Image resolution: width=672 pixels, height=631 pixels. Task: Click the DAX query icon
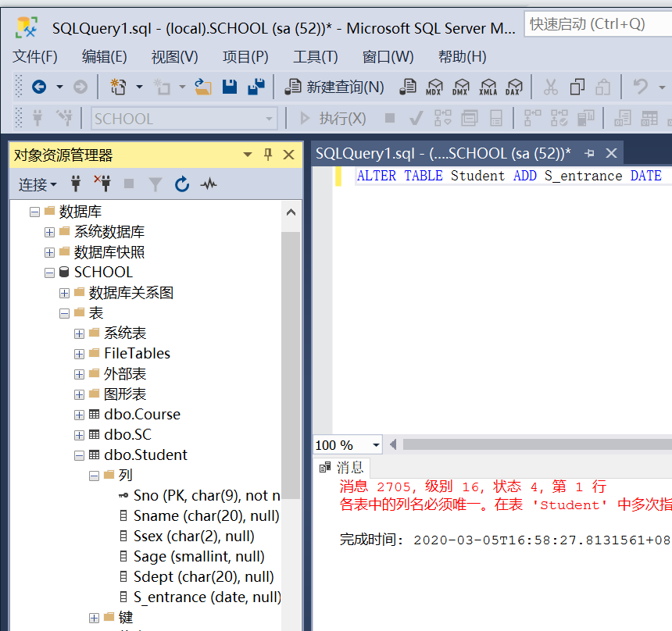tap(514, 87)
